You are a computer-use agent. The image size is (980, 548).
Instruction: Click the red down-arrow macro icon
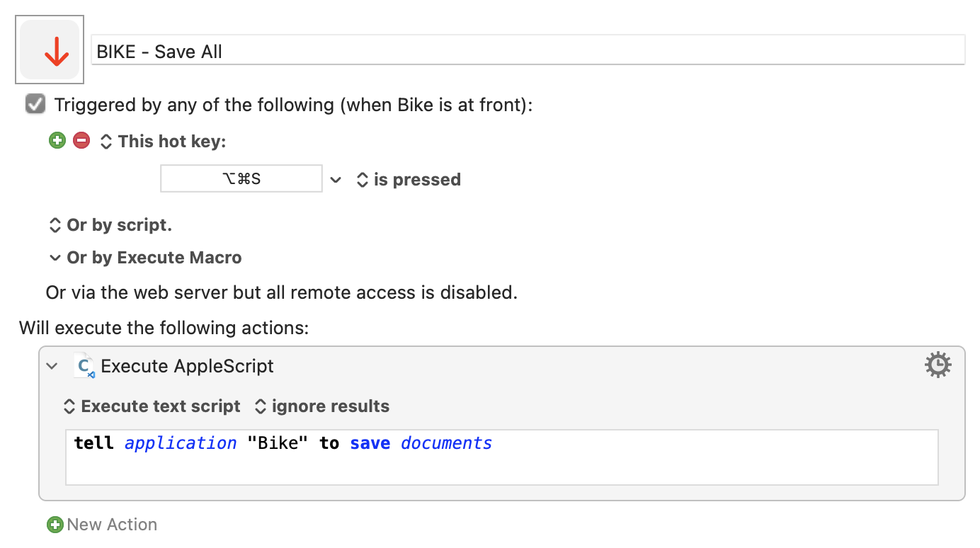(50, 50)
